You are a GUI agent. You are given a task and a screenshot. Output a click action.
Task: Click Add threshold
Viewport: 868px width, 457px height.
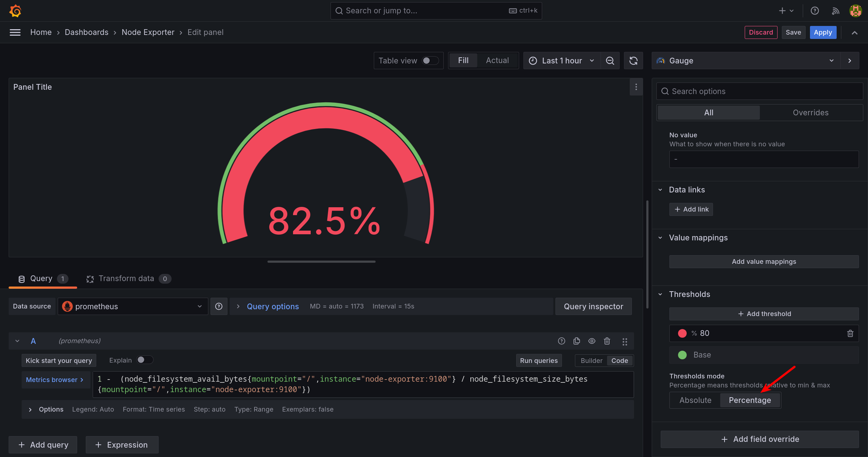click(764, 314)
